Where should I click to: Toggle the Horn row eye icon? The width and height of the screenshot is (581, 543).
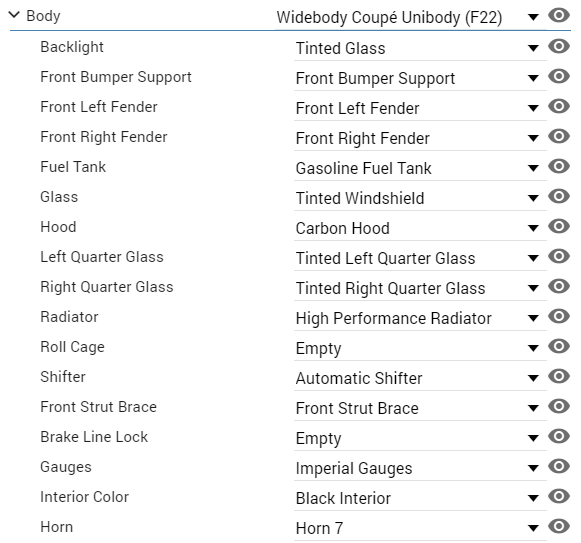pyautogui.click(x=558, y=526)
